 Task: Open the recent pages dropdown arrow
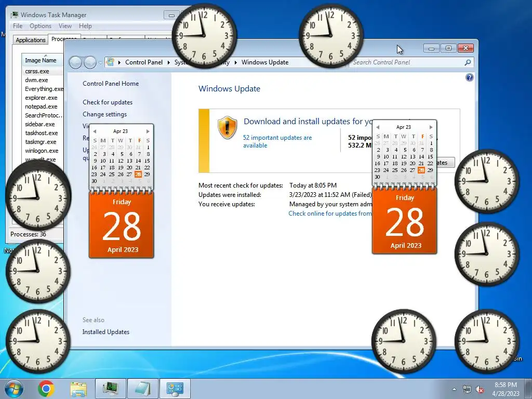pos(100,63)
